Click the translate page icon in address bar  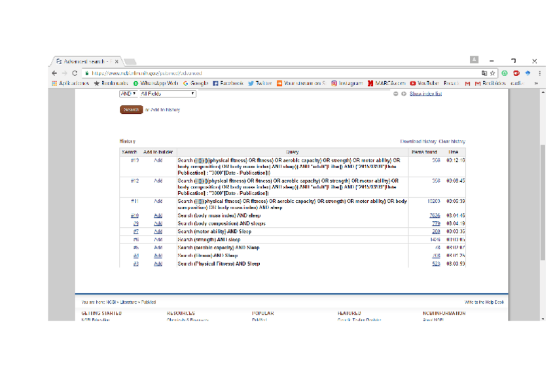click(484, 73)
